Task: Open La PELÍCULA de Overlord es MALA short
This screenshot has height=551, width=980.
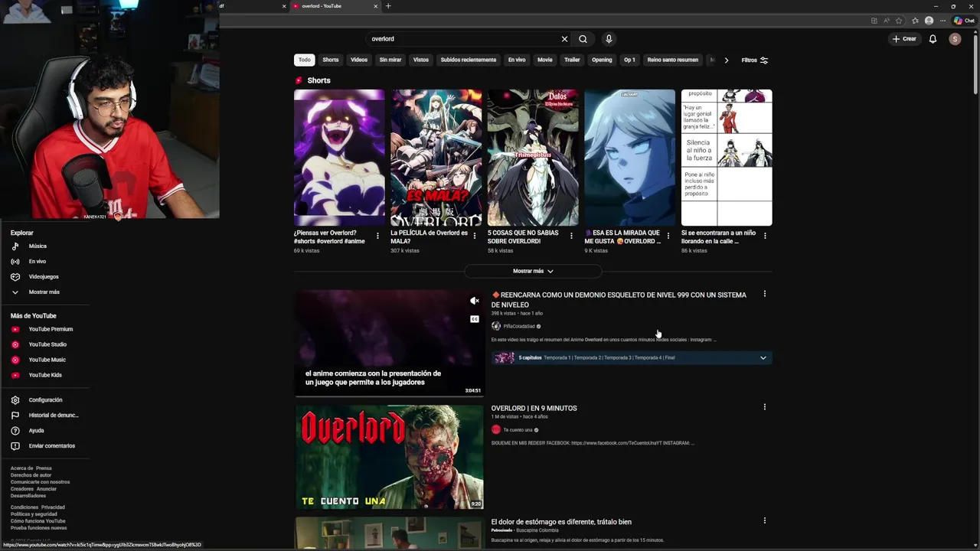Action: tap(436, 158)
